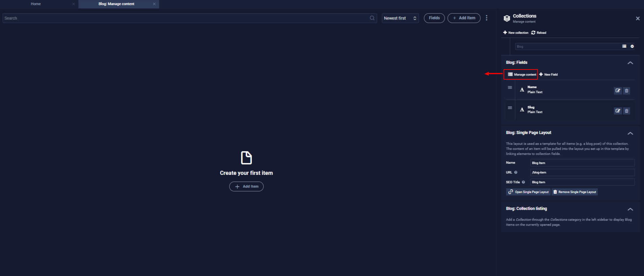Collapse the Blog: Single Page Layout section

630,133
